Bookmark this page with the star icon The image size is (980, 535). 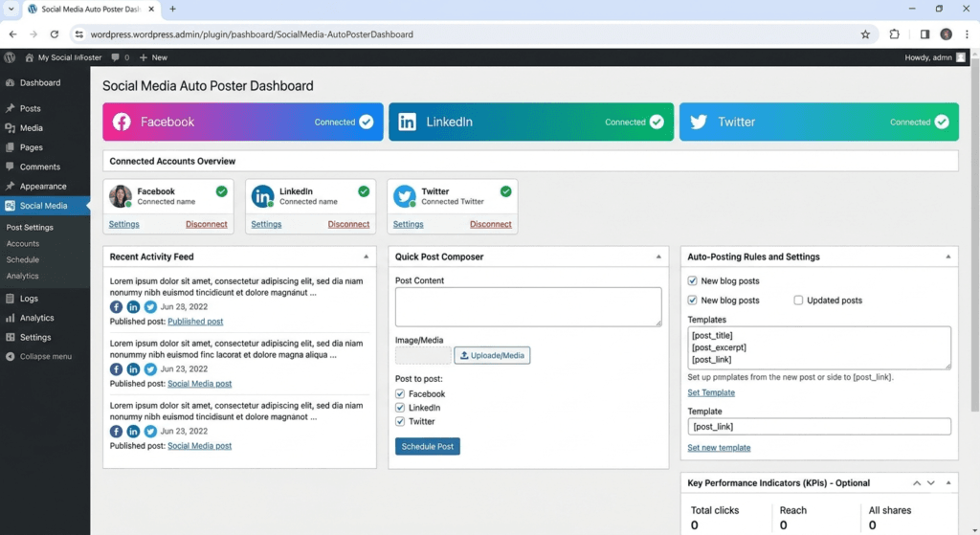(865, 34)
